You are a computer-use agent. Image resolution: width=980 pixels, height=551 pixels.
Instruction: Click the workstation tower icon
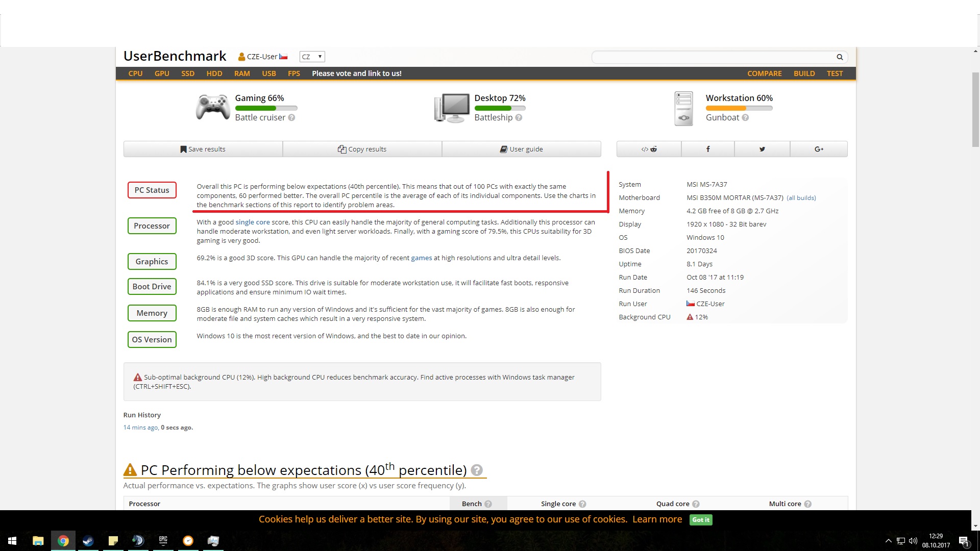[683, 108]
